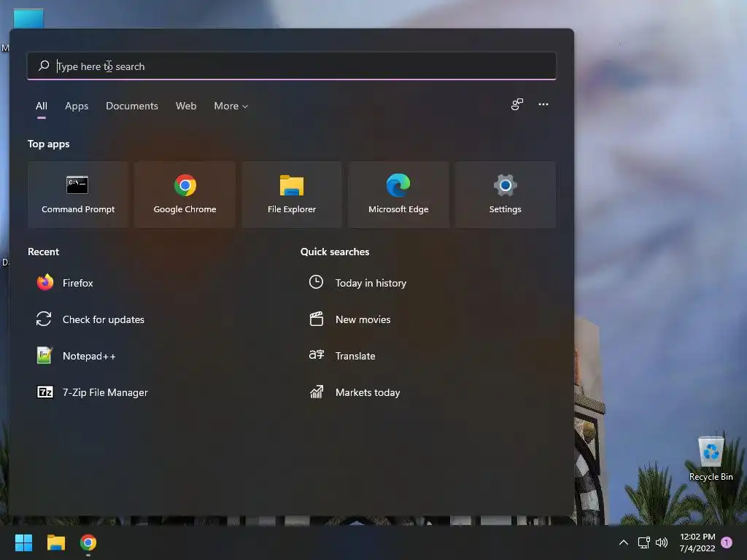The image size is (747, 560).
Task: Open the clock and date 12:02 PM
Action: click(697, 542)
